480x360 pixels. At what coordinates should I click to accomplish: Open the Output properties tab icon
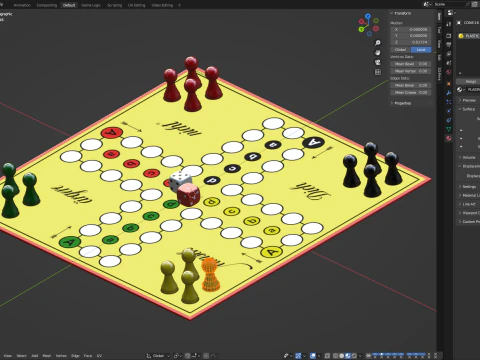tap(449, 44)
